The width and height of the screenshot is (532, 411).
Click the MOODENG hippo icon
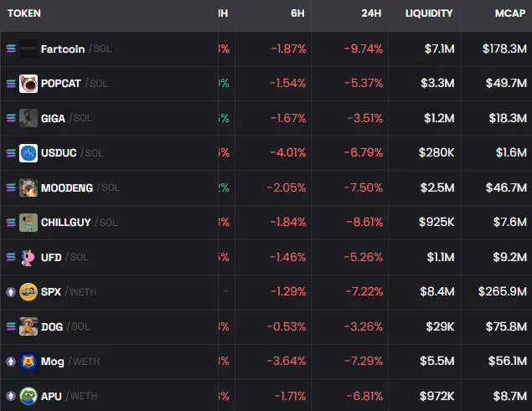pyautogui.click(x=28, y=188)
